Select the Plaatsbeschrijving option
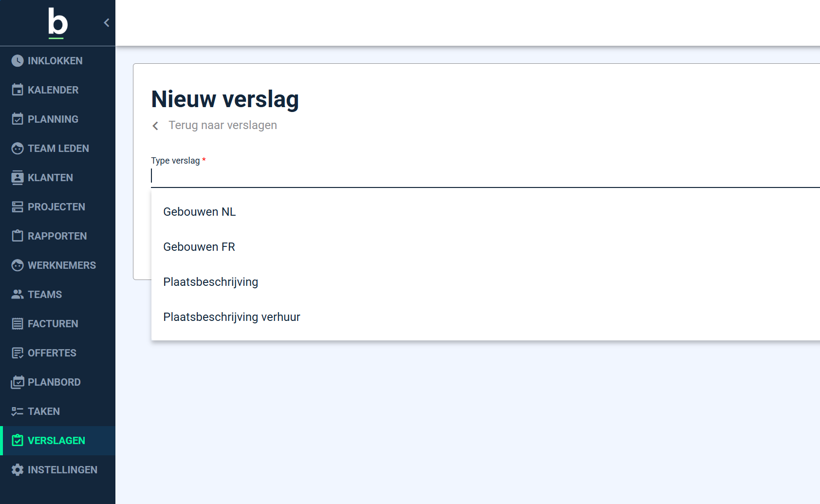This screenshot has width=820, height=504. pyautogui.click(x=210, y=282)
